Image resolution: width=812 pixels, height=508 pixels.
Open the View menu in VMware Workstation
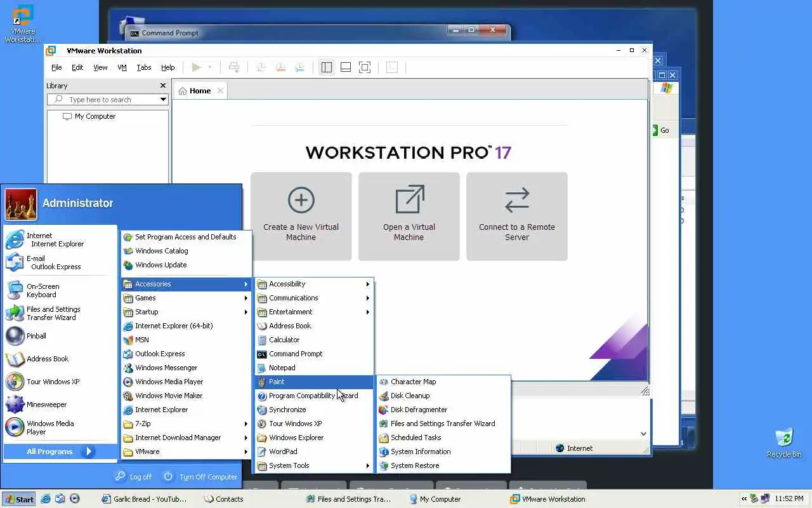(x=100, y=67)
